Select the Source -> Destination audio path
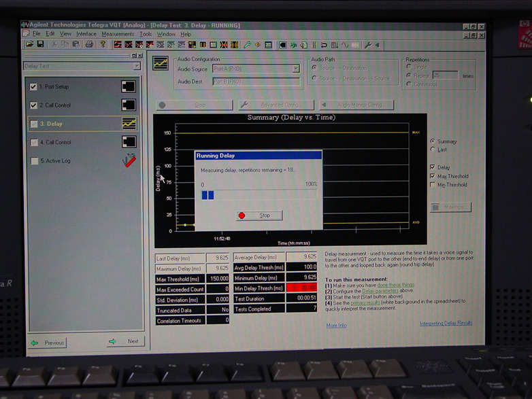 point(314,67)
